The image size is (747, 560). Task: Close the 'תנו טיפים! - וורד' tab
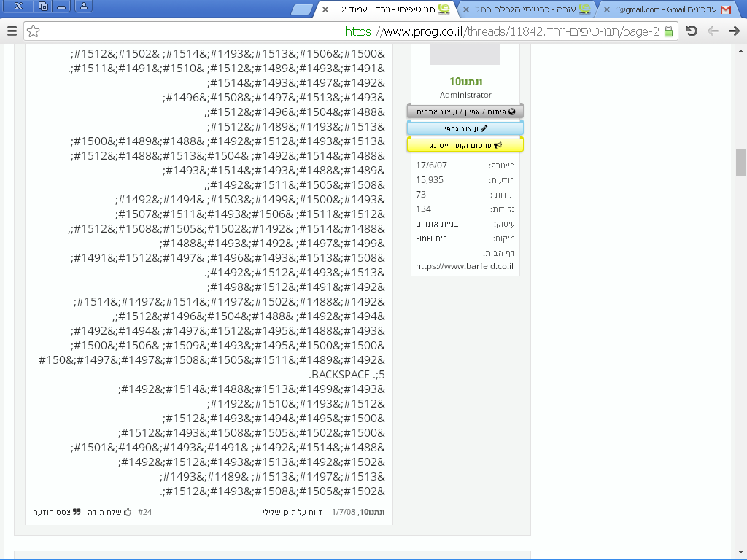click(x=325, y=9)
